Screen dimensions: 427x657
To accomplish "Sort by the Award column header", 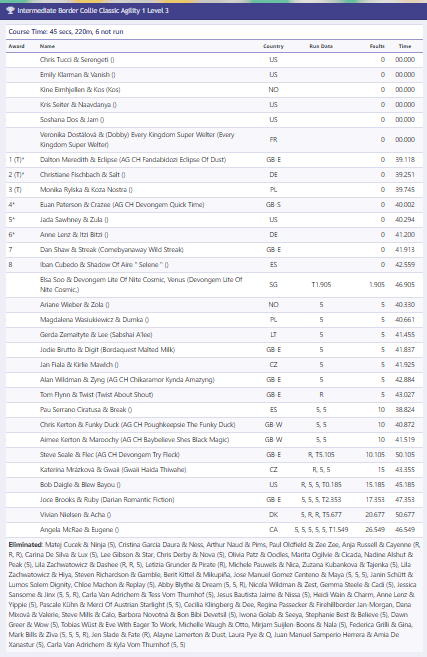I will (17, 46).
